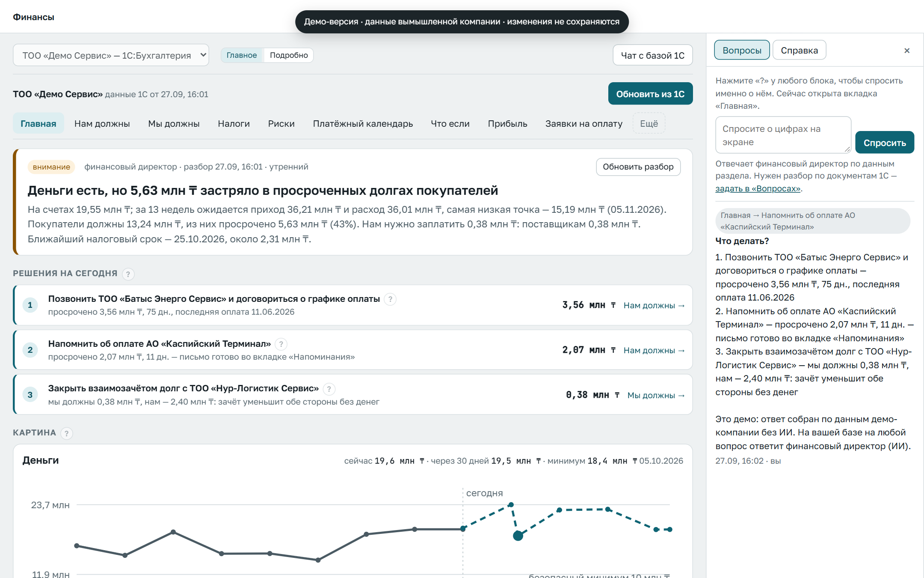Click «Закрыть взаимозачётом долг с ТОО «Нур-Логистик Сервис»» title
The height and width of the screenshot is (578, 924).
183,388
